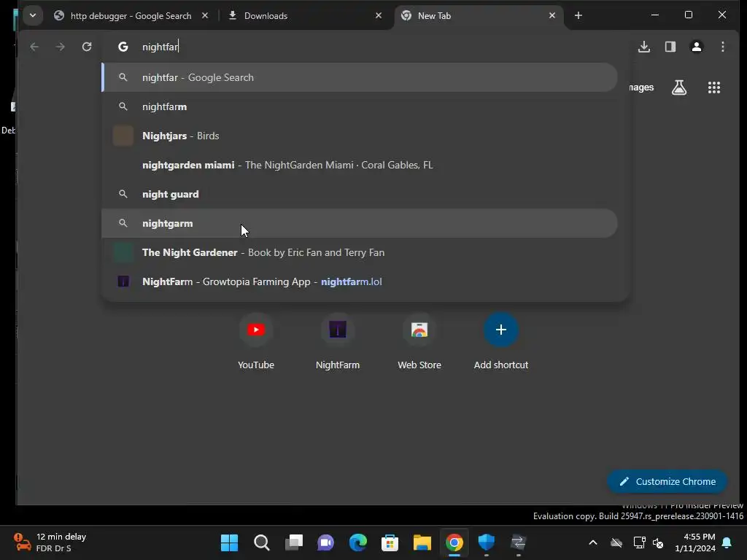This screenshot has height=560, width=747.
Task: Go forward to the next page
Action: point(60,47)
